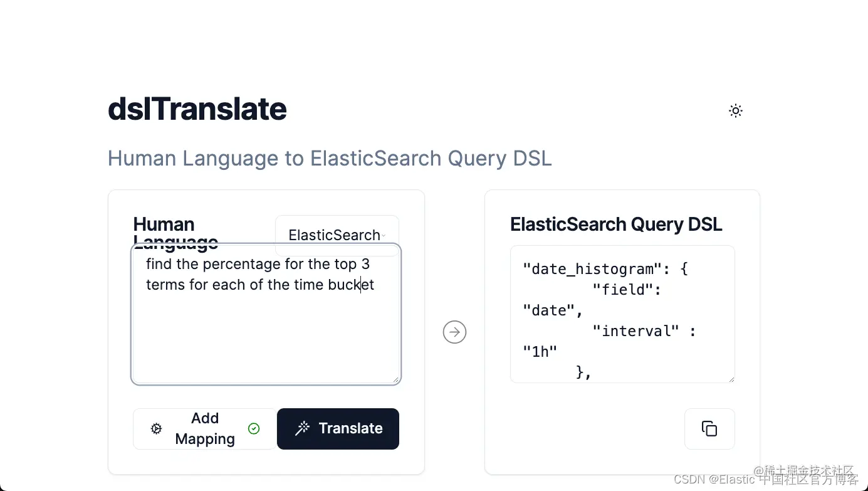Click the green checkmark mapping status icon
This screenshot has width=868, height=491.
point(254,429)
